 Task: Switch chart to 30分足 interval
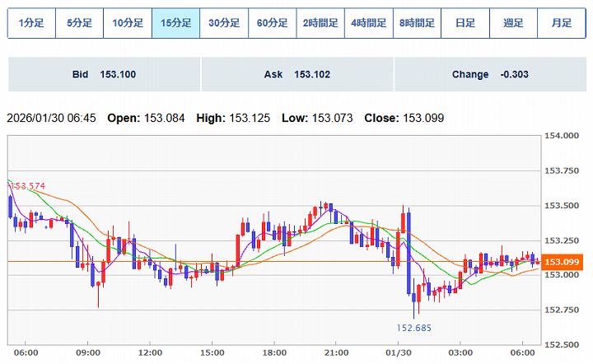pyautogui.click(x=224, y=23)
